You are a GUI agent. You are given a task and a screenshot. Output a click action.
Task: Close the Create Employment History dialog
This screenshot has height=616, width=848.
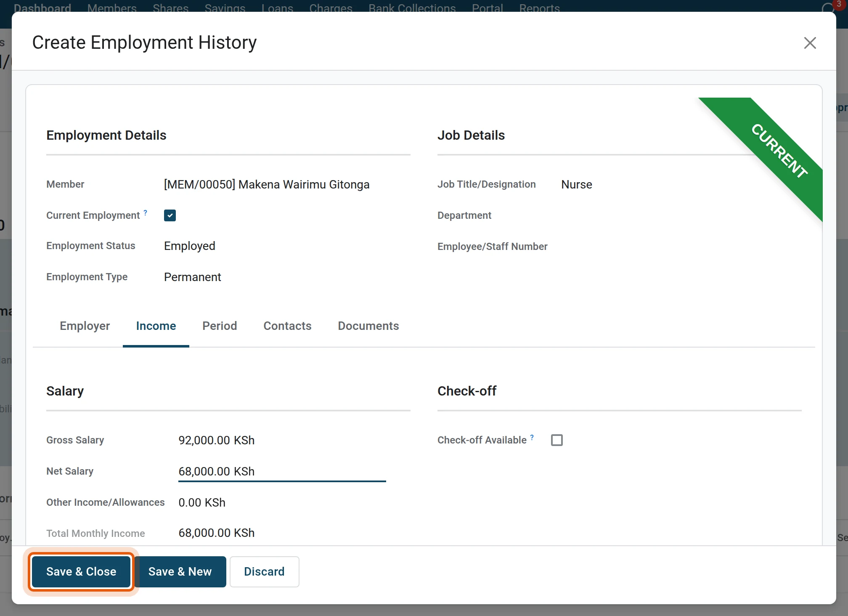[810, 43]
